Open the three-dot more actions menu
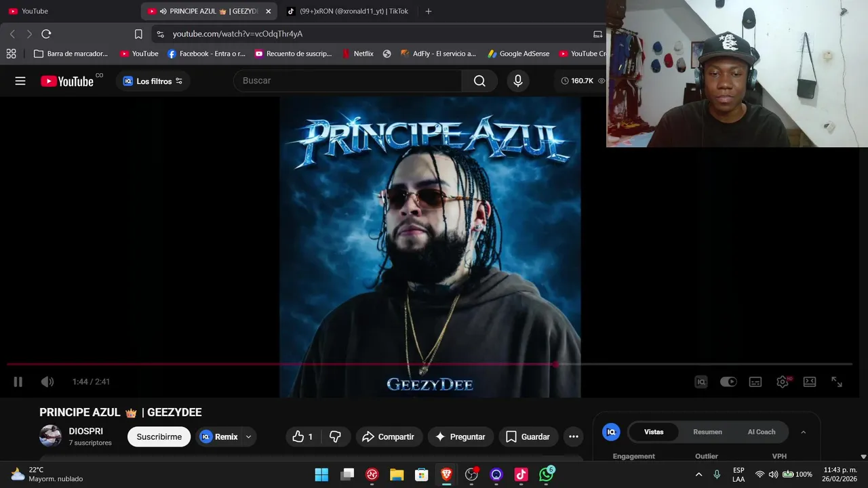 [574, 436]
